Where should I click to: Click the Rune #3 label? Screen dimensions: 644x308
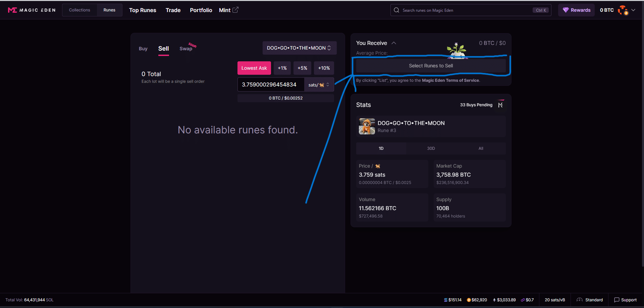pos(387,130)
